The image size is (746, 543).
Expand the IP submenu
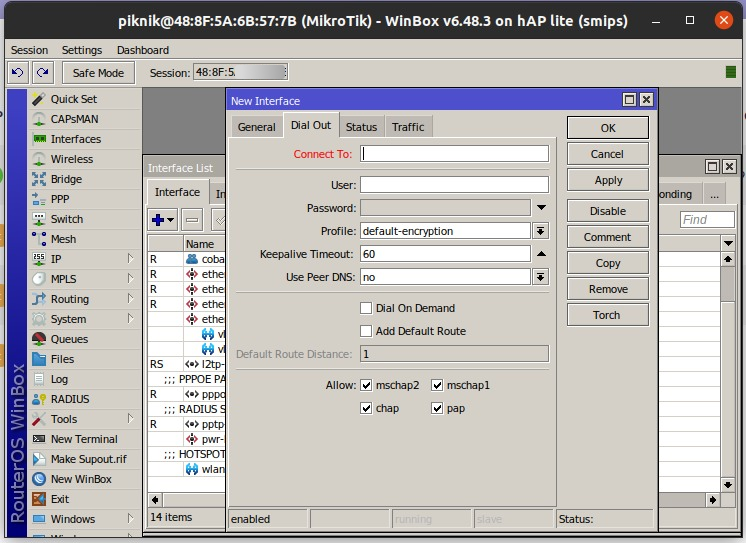(130, 258)
